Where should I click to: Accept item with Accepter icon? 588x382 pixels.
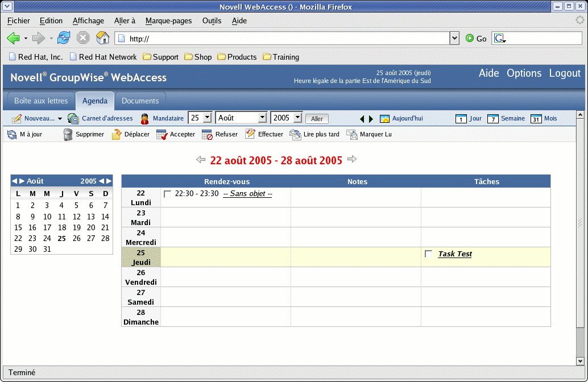pos(162,134)
